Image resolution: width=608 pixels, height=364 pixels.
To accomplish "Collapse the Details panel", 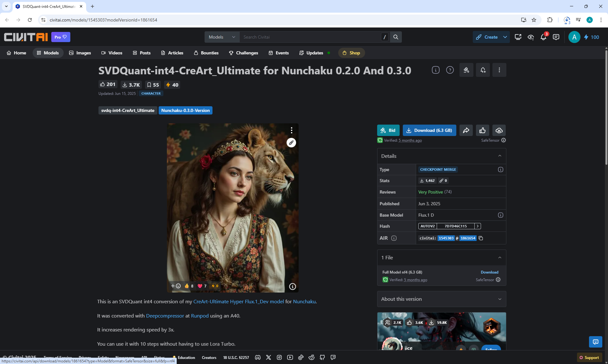I will point(500,156).
